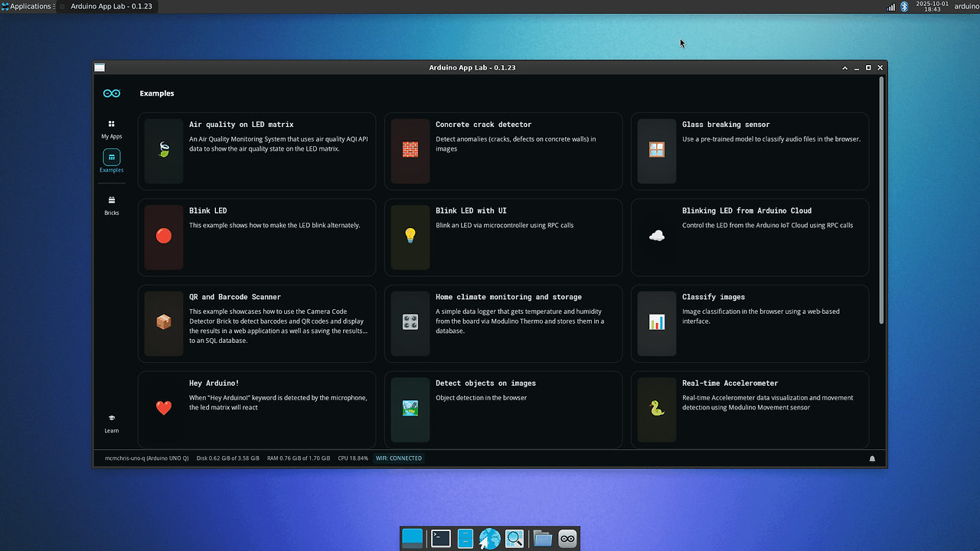Click the red heart icon of Hey Arduino!
The height and width of the screenshot is (551, 980).
164,408
